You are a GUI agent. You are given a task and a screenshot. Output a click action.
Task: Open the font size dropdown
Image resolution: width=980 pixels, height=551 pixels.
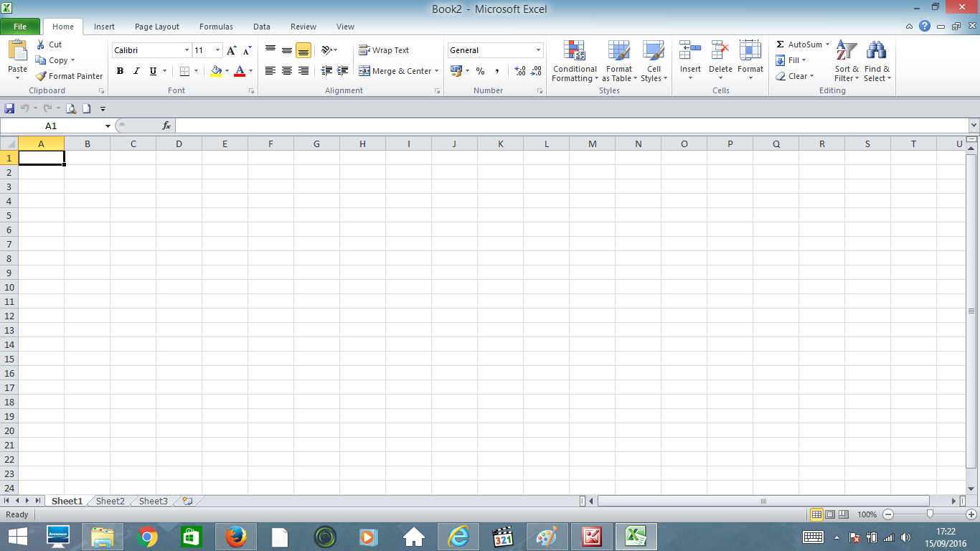(x=216, y=50)
